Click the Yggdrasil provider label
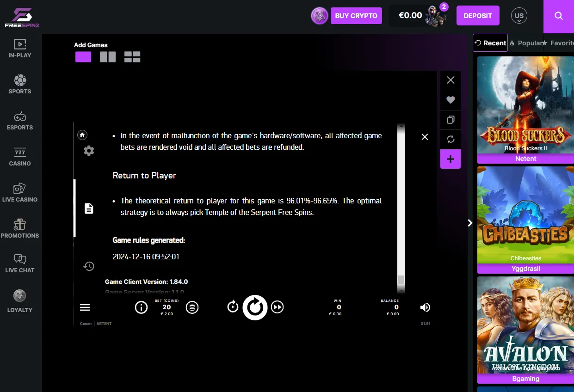This screenshot has height=392, width=574. tap(525, 269)
